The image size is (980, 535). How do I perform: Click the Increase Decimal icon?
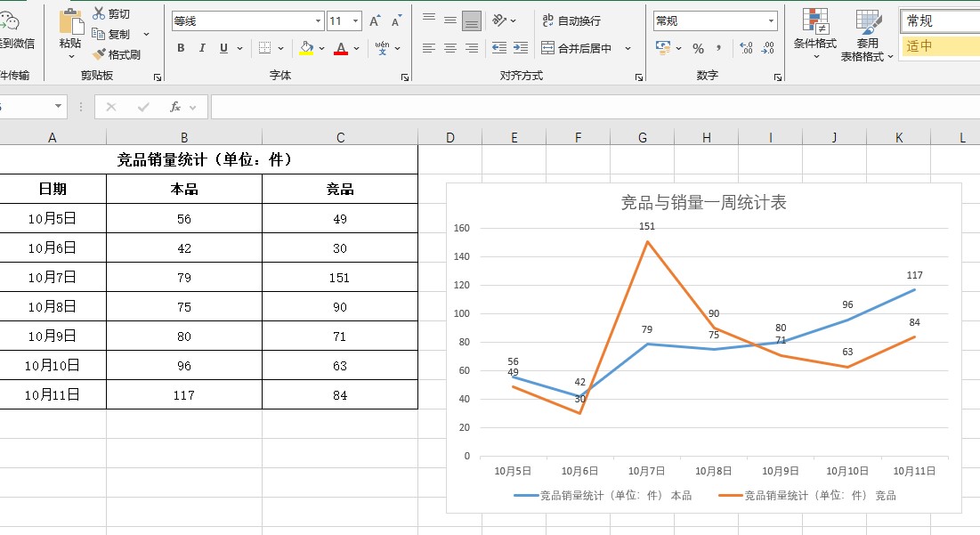(x=746, y=48)
